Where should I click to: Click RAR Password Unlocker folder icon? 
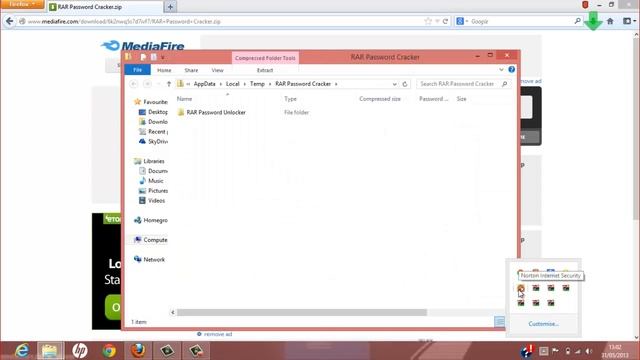click(181, 112)
